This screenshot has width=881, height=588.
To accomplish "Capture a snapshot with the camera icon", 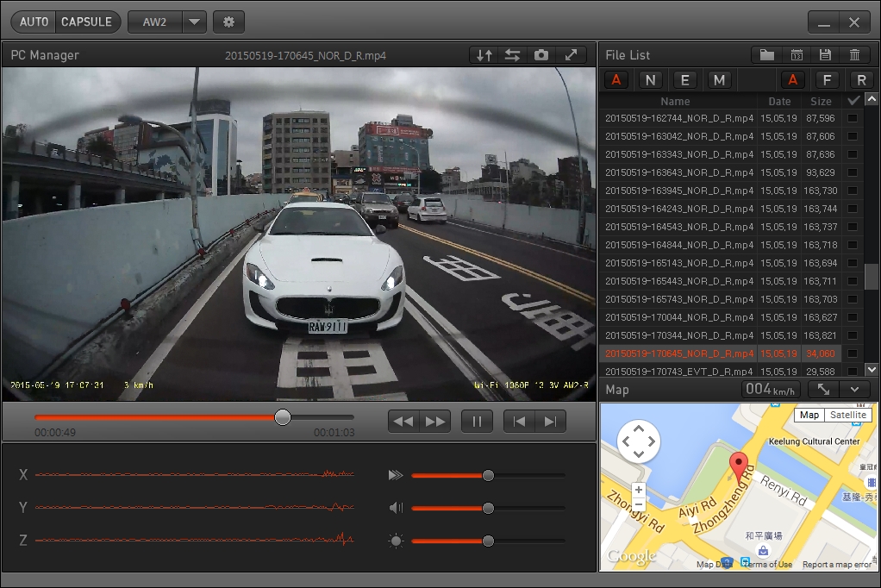I will 541,55.
